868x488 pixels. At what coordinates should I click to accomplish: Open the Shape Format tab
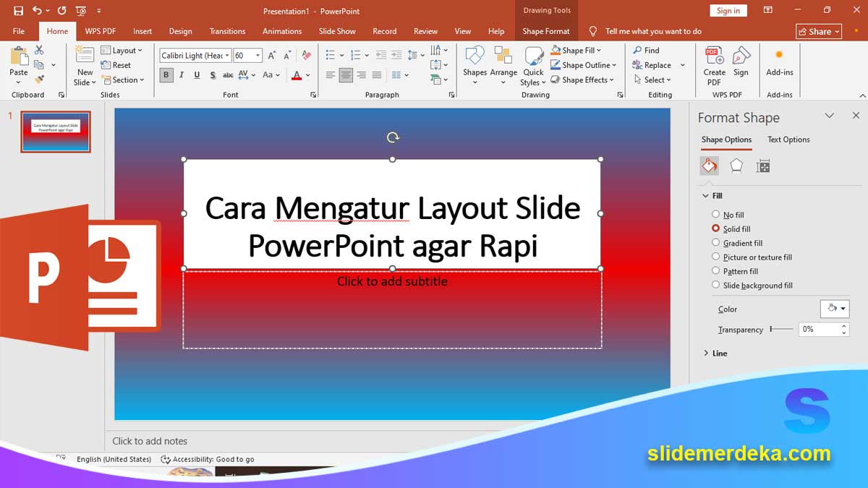(x=546, y=31)
